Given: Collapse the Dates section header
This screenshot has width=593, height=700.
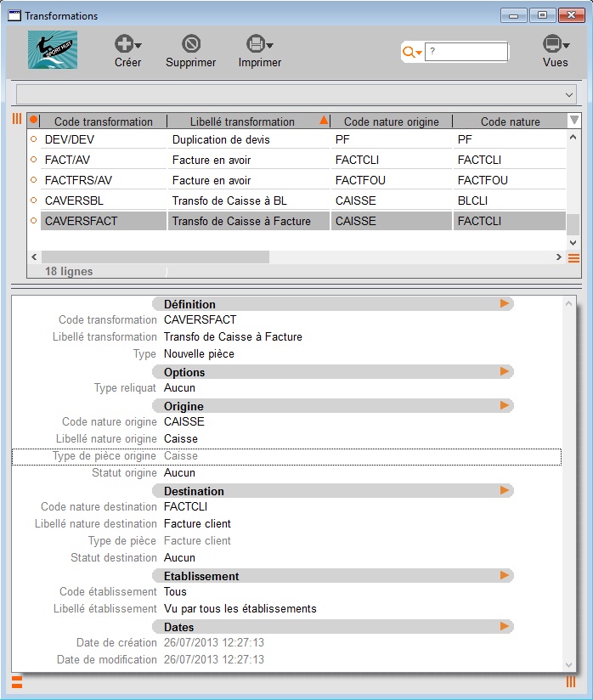Looking at the screenshot, I should pyautogui.click(x=333, y=626).
